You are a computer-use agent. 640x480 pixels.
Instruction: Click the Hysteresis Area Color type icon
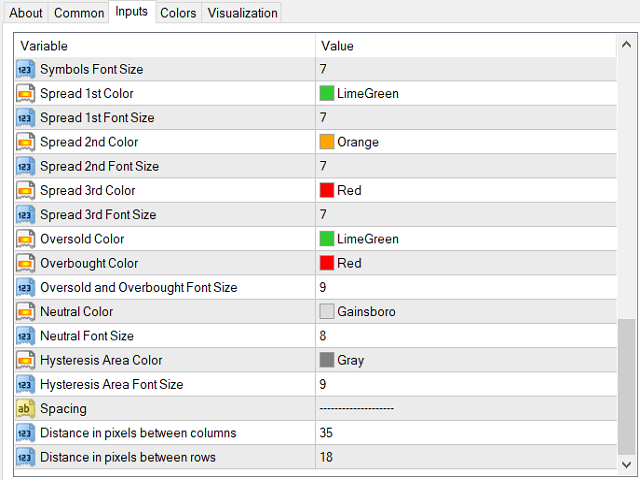point(26,360)
